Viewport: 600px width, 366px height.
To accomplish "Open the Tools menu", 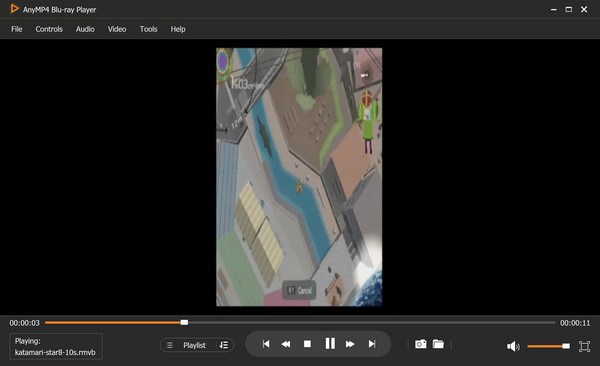I will click(148, 29).
